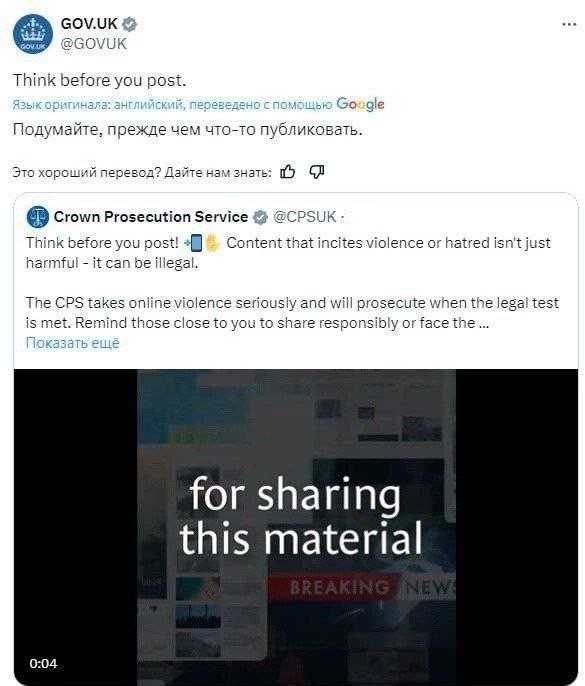Screen dimensions: 585x686
Task: Click the 0:04 video timestamp
Action: (43, 663)
